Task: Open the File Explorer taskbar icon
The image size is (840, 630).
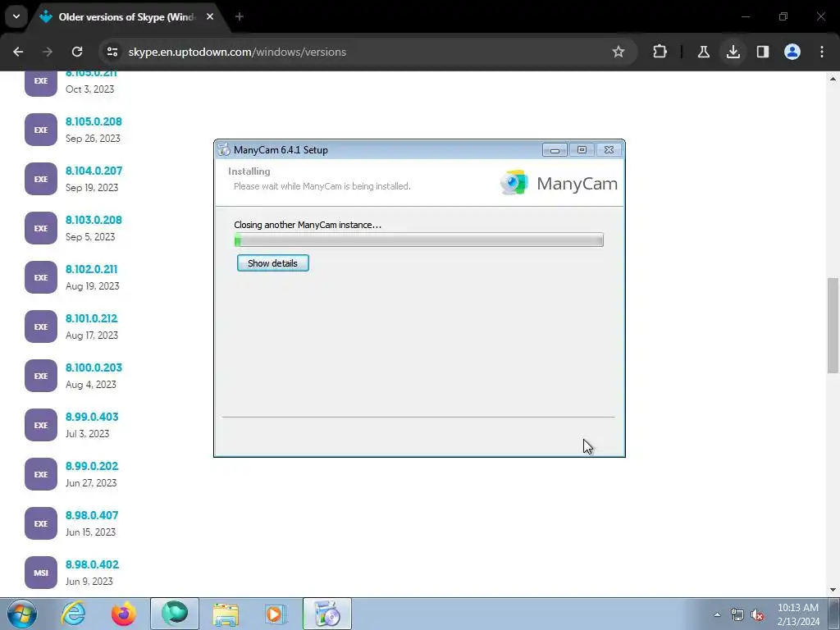Action: [x=226, y=614]
